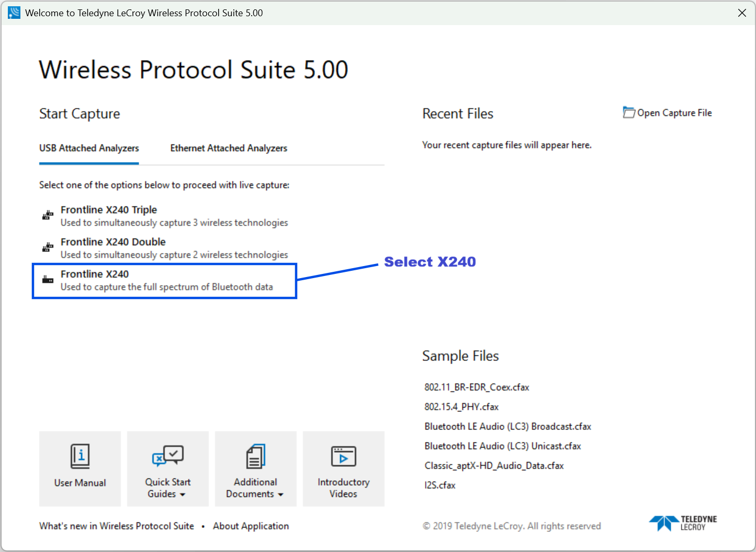Viewport: 756px width, 552px height.
Task: Click the Introductory Videos play icon
Action: 344,456
